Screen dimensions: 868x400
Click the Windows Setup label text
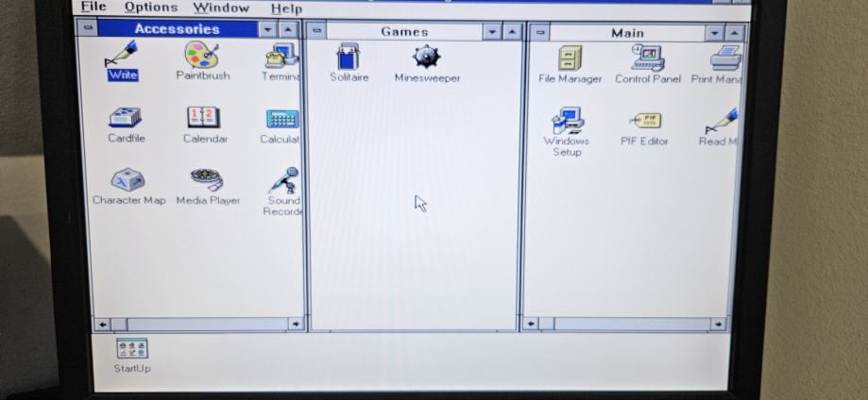[567, 146]
